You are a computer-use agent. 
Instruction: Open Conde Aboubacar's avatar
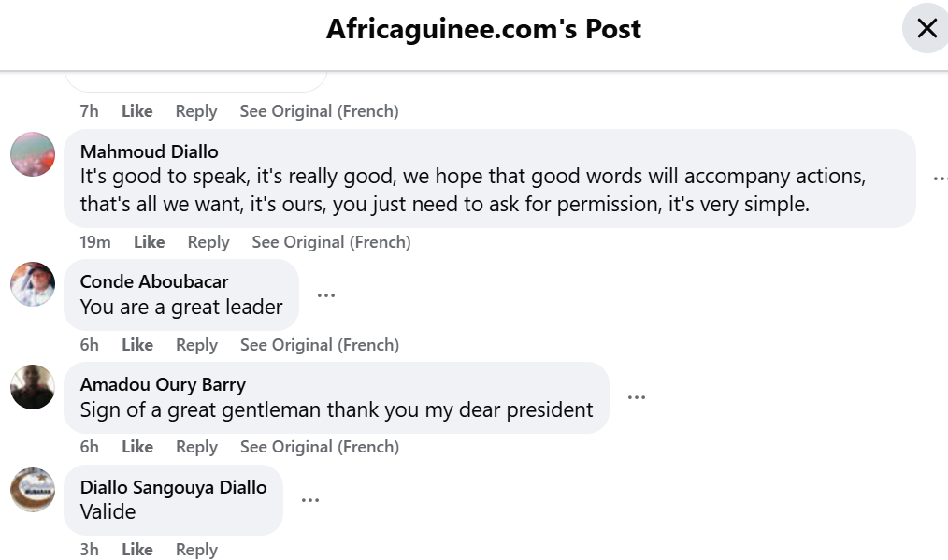[x=33, y=284]
